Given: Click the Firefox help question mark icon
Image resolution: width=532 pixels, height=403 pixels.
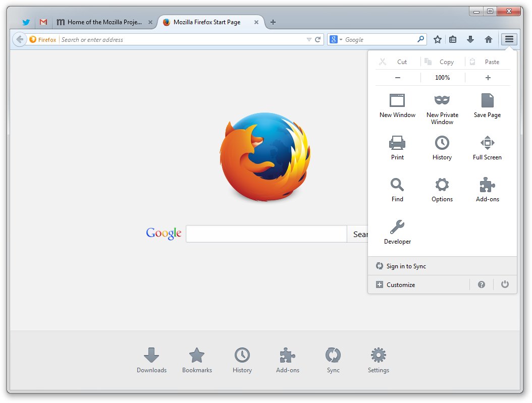Looking at the screenshot, I should pos(481,284).
